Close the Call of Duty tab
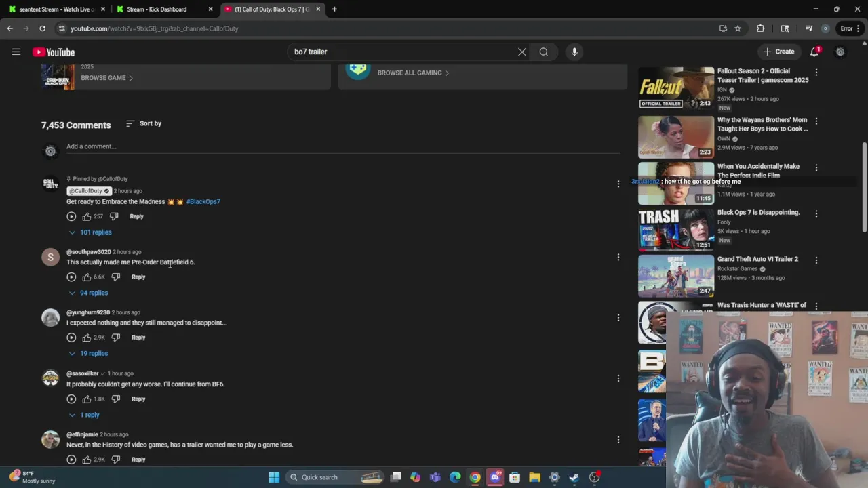Image resolution: width=868 pixels, height=488 pixels. pos(318,9)
